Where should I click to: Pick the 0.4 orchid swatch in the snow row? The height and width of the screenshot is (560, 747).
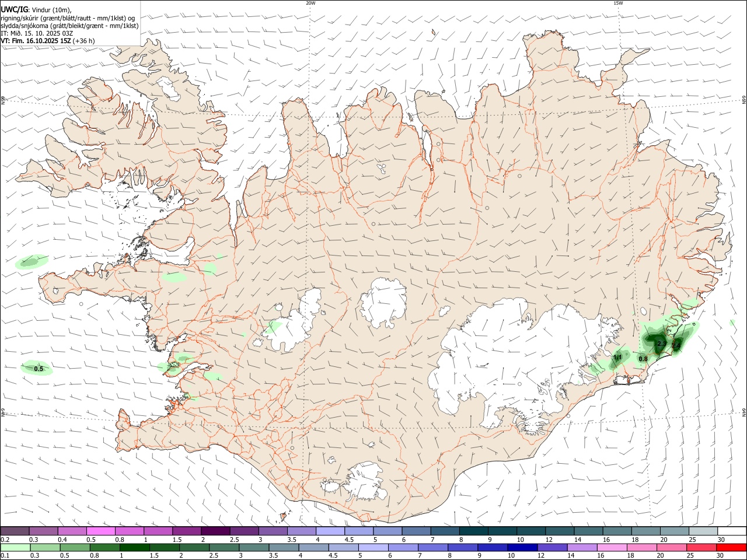click(x=72, y=531)
